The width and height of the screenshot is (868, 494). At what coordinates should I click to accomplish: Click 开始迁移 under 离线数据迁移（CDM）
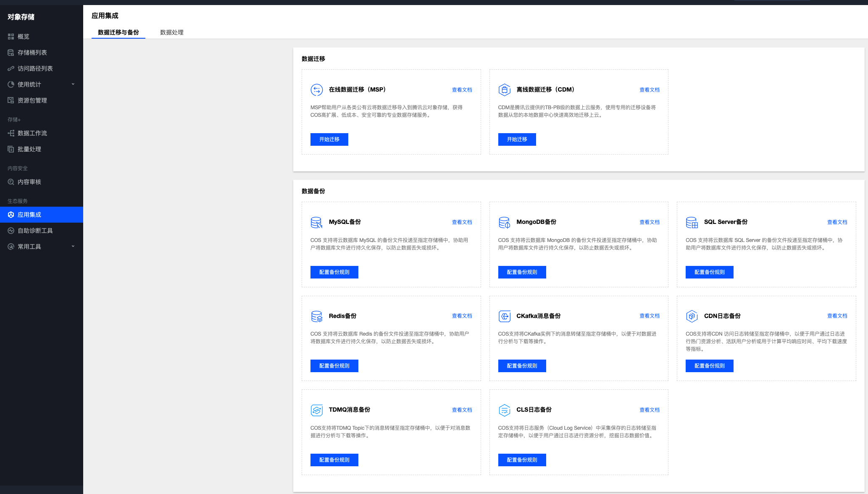click(517, 139)
